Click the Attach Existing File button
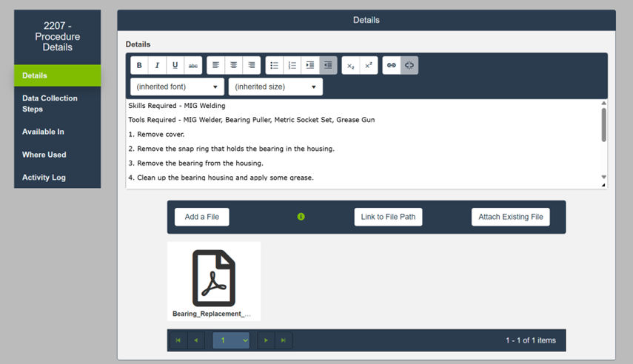 510,217
